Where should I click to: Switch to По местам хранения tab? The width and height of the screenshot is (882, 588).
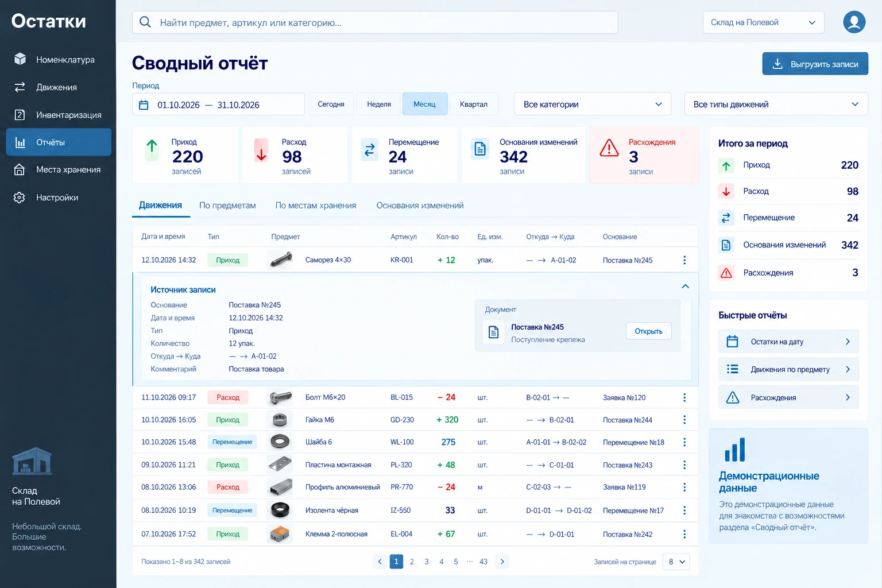pyautogui.click(x=316, y=206)
